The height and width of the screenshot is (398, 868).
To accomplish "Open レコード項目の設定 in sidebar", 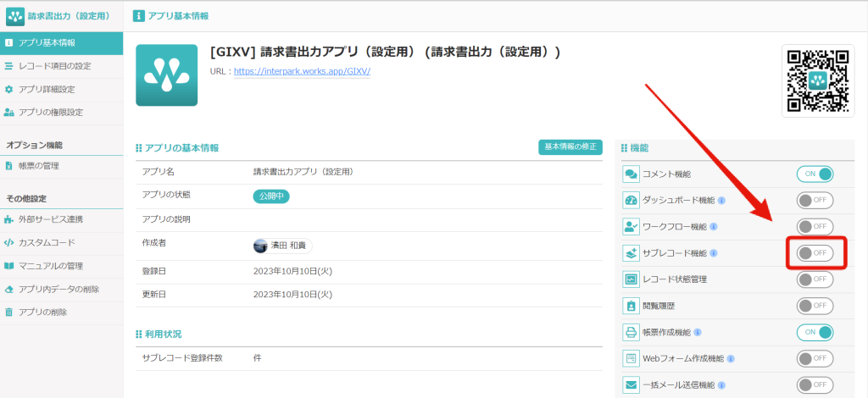I will click(x=54, y=66).
